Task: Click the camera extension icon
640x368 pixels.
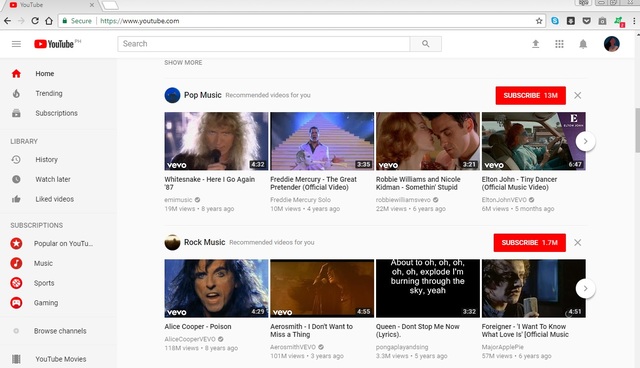Action: tap(602, 21)
